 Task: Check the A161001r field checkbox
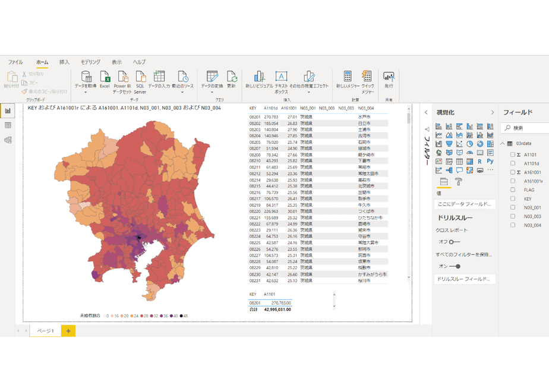pyautogui.click(x=513, y=181)
